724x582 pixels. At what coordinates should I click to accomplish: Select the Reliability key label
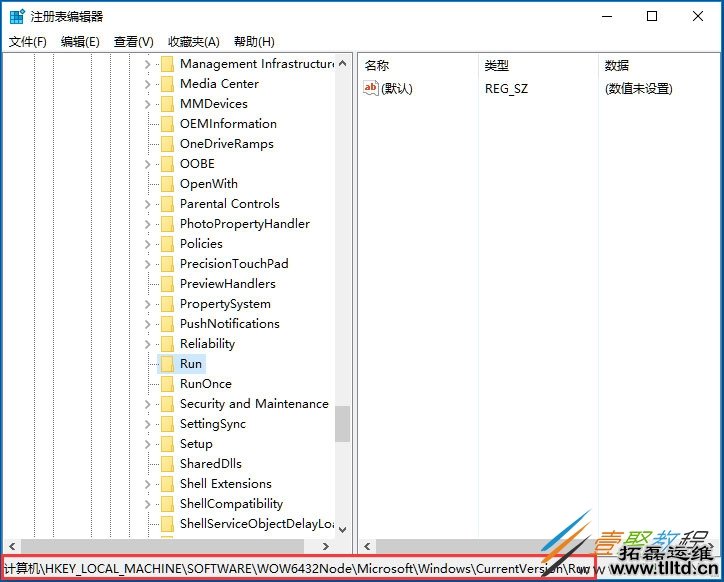click(207, 344)
